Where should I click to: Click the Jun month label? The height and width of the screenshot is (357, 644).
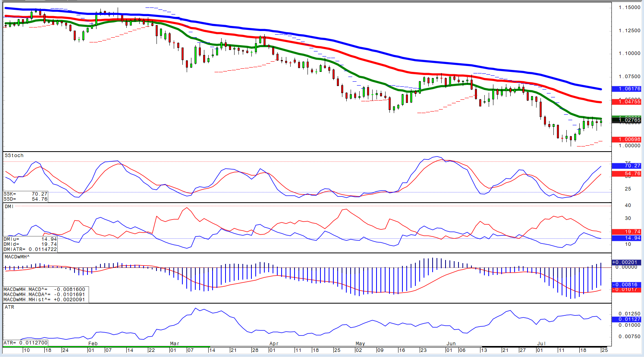tap(451, 344)
